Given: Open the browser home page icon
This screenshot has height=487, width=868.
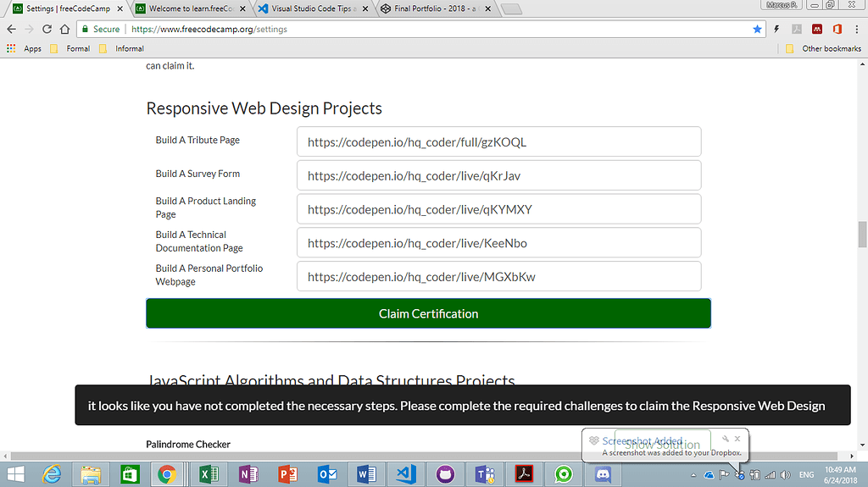Looking at the screenshot, I should pyautogui.click(x=64, y=30).
